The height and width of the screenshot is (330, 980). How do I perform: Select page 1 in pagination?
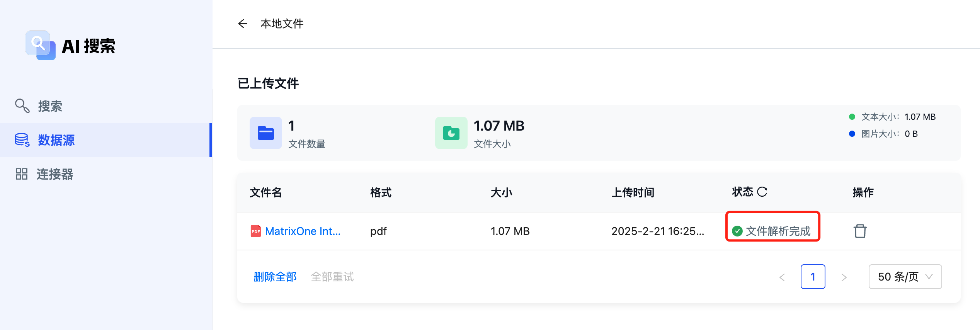[813, 277]
